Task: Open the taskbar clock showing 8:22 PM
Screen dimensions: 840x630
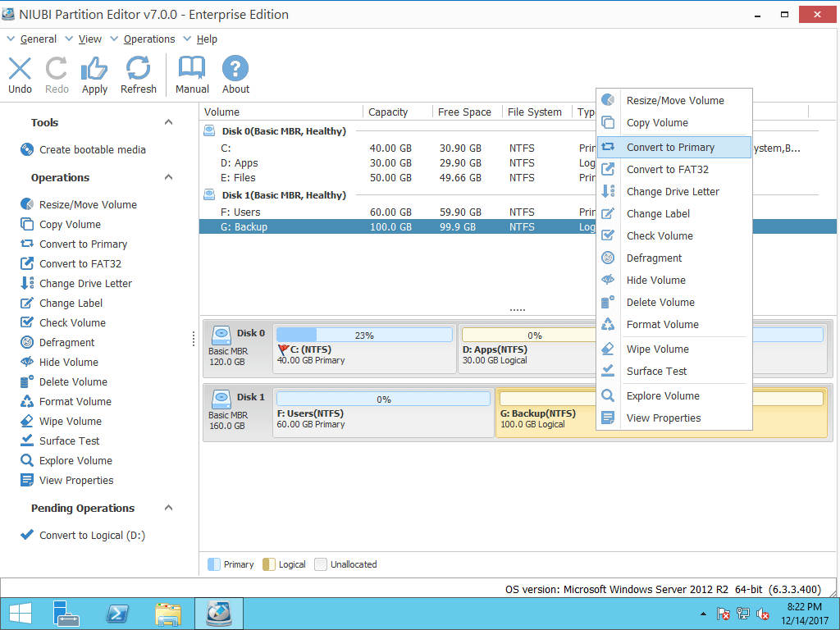Action: 804,614
